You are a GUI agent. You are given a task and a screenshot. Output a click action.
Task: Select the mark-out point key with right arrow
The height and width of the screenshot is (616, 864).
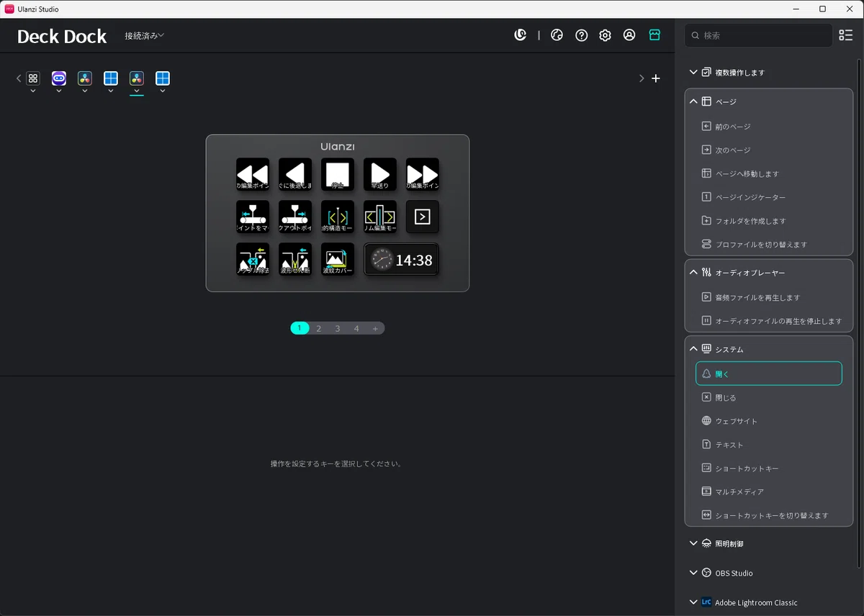pyautogui.click(x=295, y=217)
